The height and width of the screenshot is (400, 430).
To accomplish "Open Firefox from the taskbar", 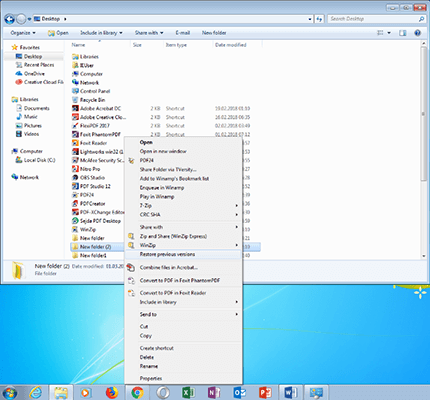I will click(112, 393).
